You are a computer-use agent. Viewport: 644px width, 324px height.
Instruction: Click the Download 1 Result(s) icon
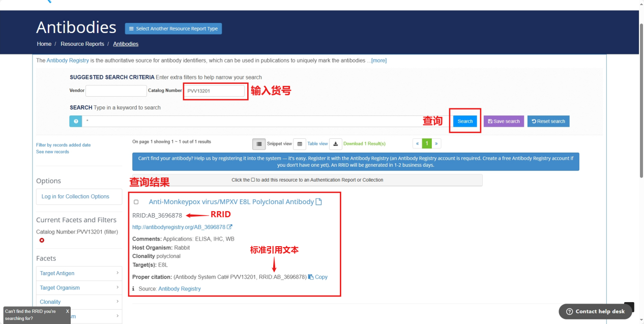[x=335, y=144]
